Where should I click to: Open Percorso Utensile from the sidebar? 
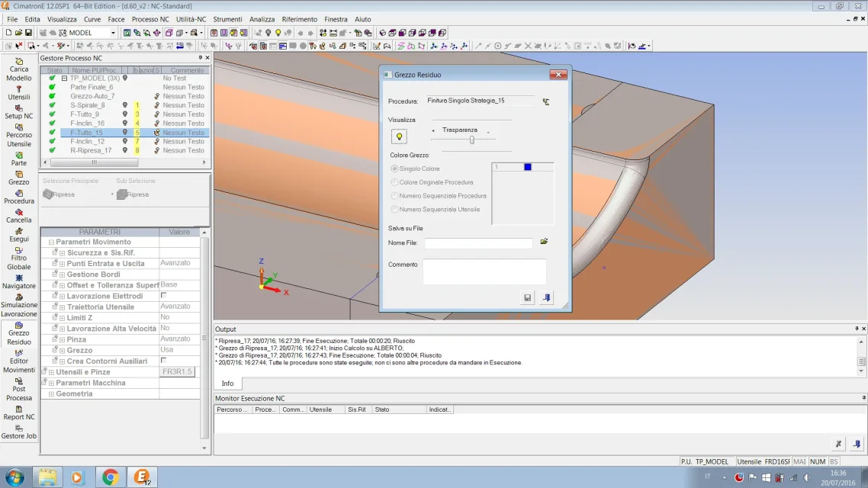(x=19, y=135)
